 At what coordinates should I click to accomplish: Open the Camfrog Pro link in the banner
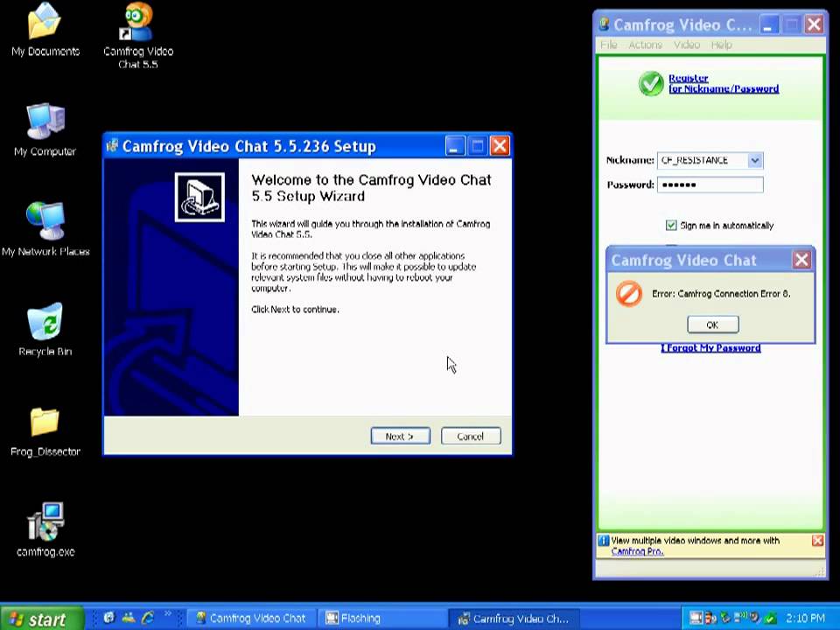click(x=638, y=551)
